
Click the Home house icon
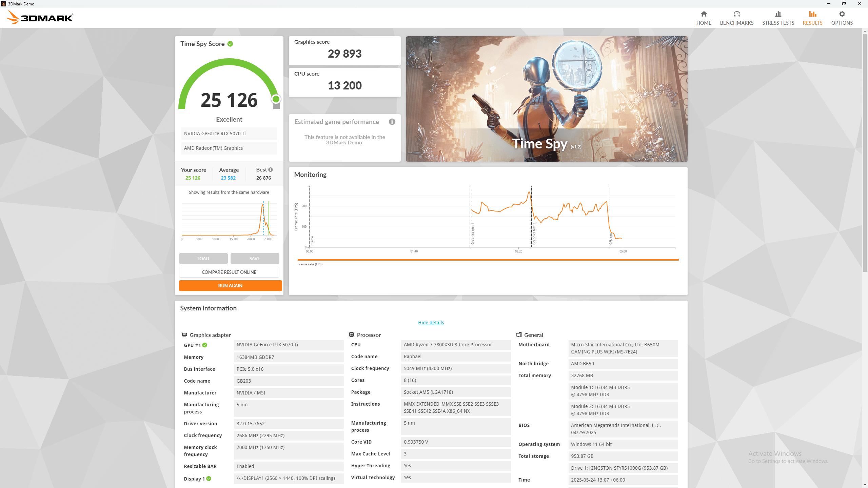704,14
